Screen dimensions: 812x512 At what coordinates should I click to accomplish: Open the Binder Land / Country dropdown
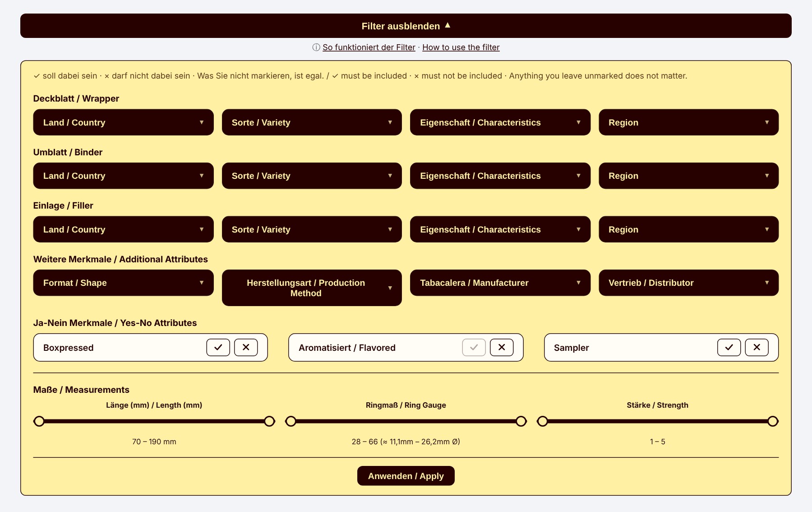[123, 176]
